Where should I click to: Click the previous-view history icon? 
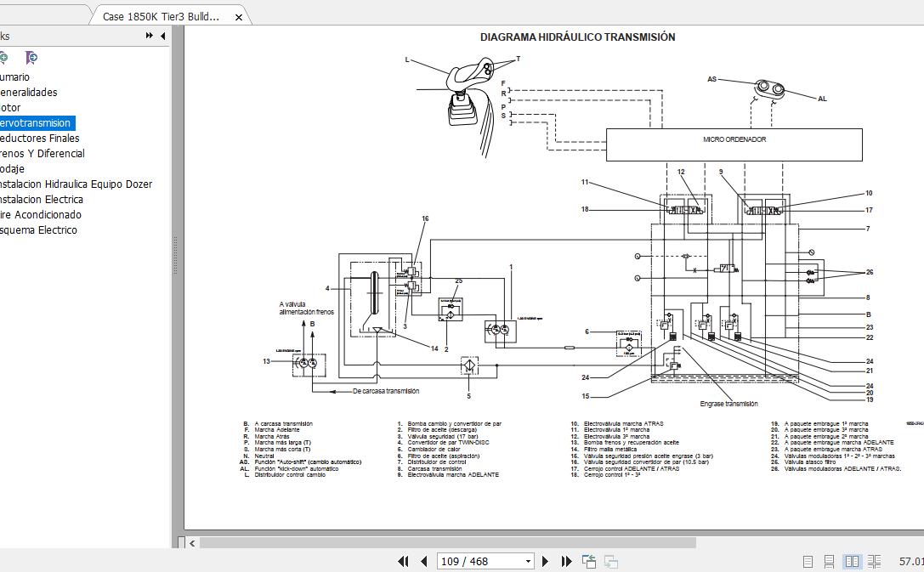[588, 560]
